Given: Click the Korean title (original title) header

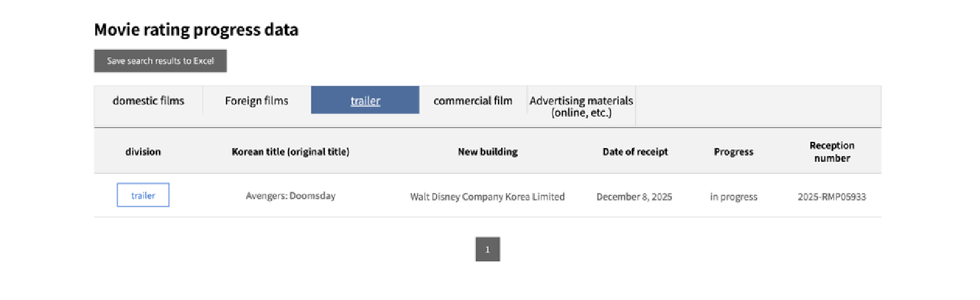Looking at the screenshot, I should (x=290, y=152).
